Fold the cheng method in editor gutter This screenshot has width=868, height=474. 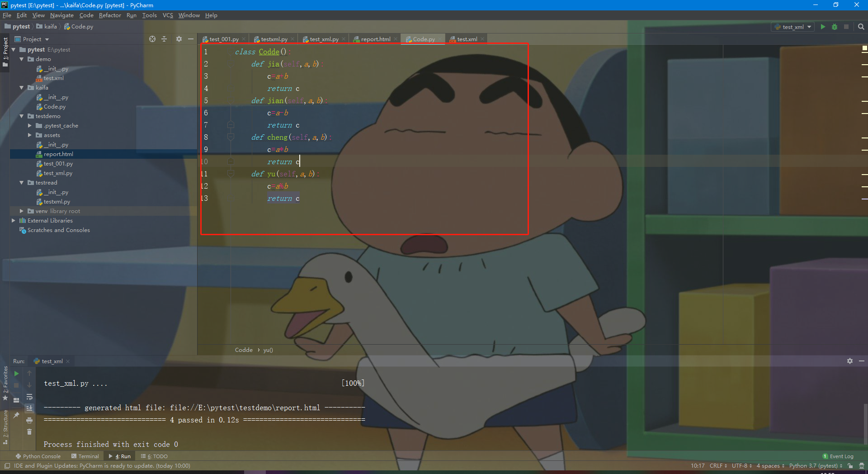[x=231, y=137]
